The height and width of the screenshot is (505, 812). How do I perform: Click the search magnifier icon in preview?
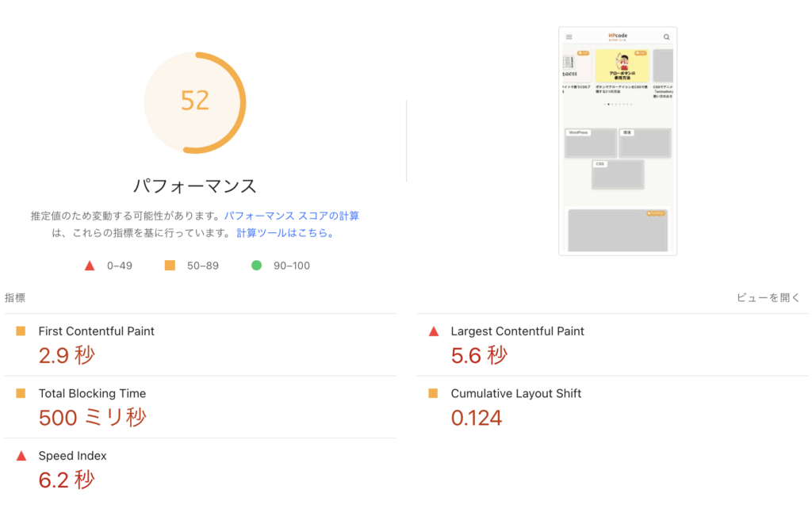[666, 37]
